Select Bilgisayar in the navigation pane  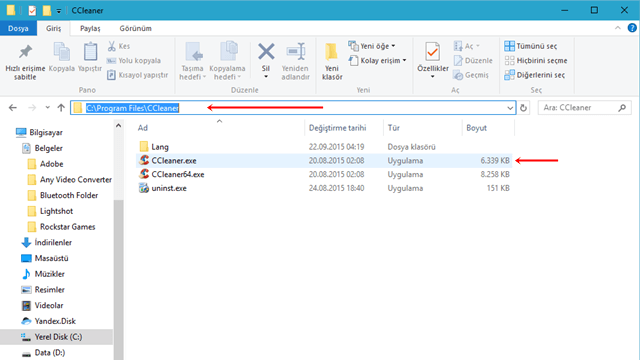tap(46, 132)
